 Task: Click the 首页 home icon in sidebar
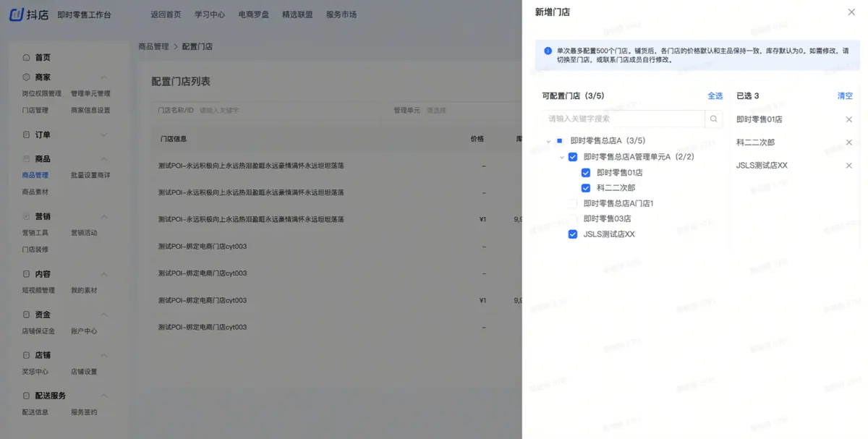click(27, 57)
